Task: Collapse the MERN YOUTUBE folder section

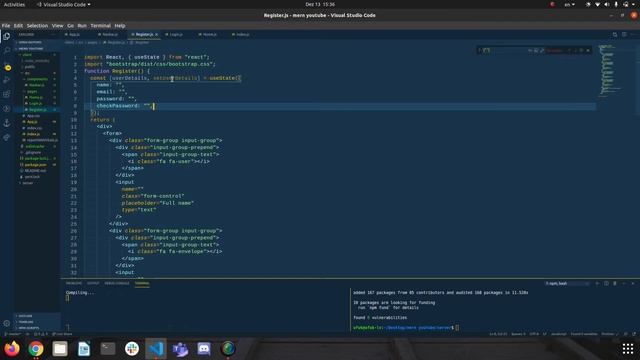Action: [x=37, y=49]
